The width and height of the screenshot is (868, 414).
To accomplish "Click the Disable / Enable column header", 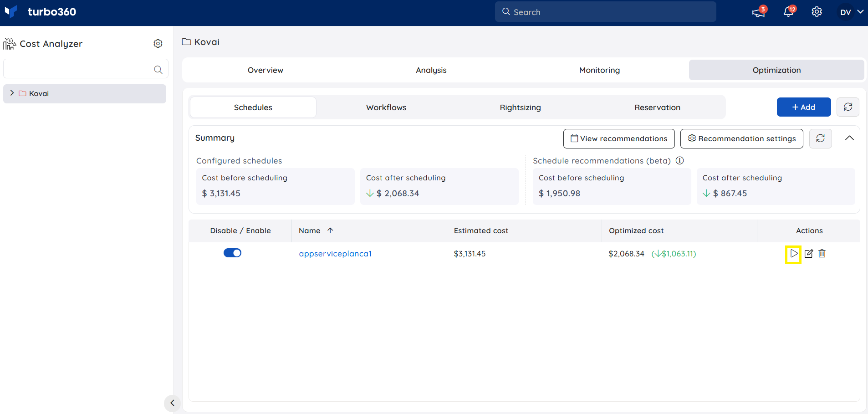I will pos(240,230).
